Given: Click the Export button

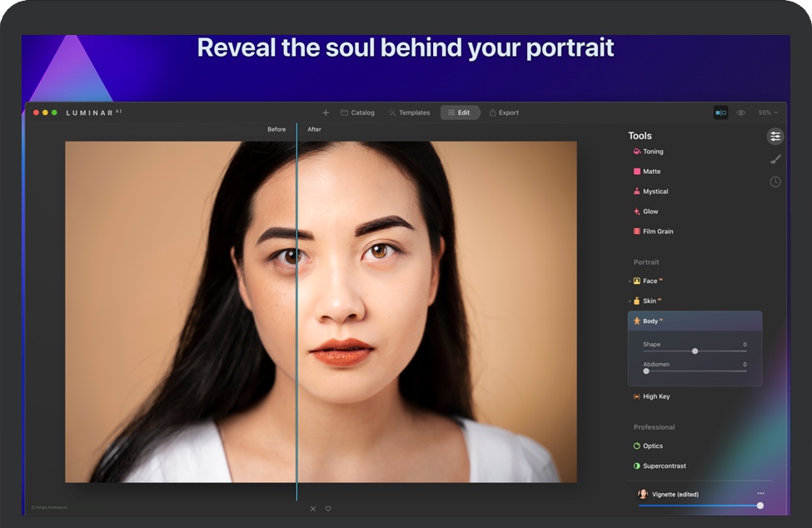Looking at the screenshot, I should coord(504,112).
